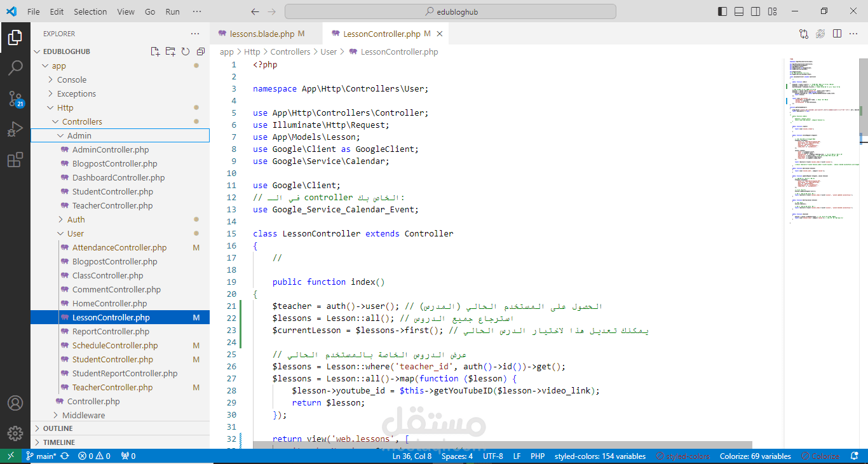Click Ln 36, Col 8 cursor position

coord(412,456)
